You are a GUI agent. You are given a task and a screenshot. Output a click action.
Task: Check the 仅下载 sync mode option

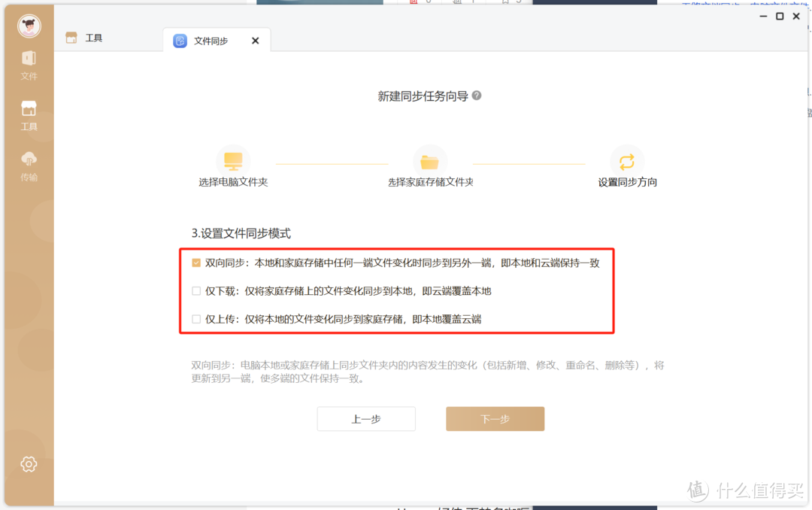pyautogui.click(x=195, y=290)
